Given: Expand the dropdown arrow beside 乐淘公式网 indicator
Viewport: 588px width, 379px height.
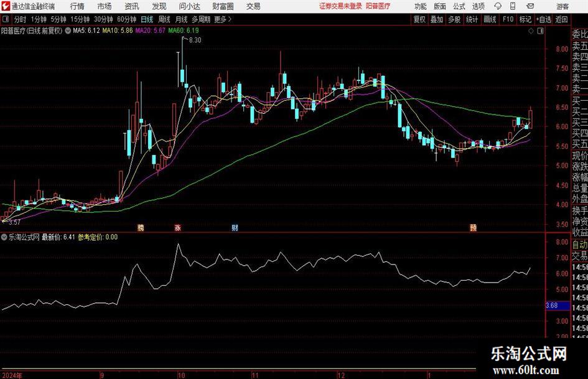Looking at the screenshot, I should [x=4, y=237].
